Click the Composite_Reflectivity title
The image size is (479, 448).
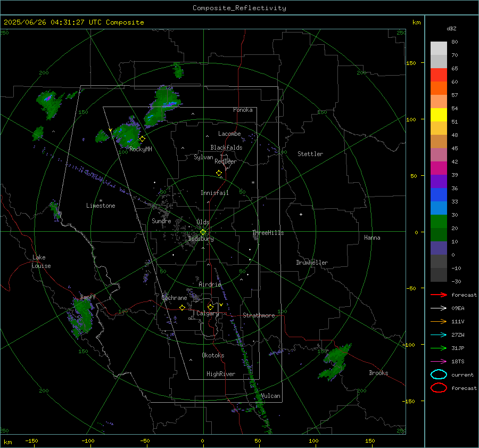[240, 8]
